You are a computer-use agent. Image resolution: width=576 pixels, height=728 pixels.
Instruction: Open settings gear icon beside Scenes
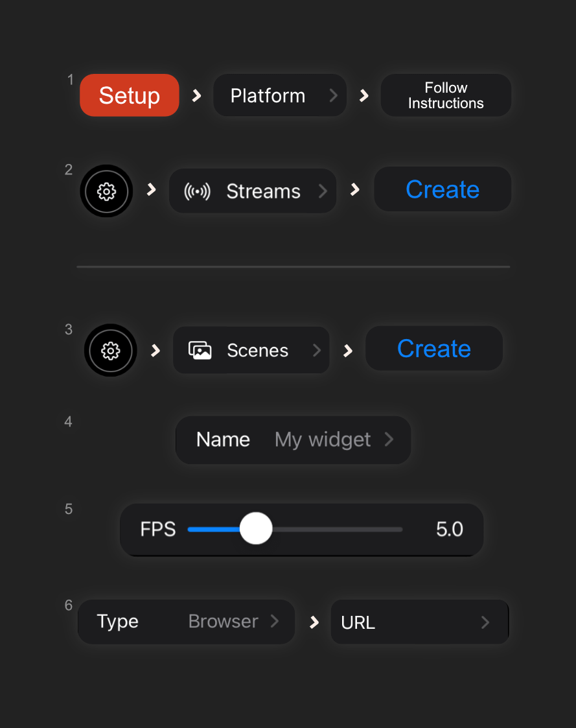[x=111, y=351]
